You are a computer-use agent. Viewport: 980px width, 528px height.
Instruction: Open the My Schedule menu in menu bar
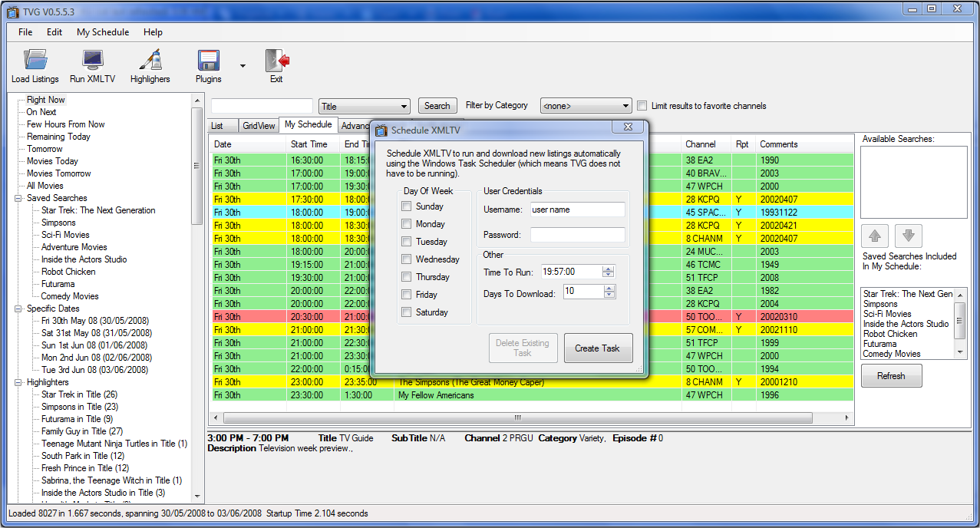tap(103, 32)
